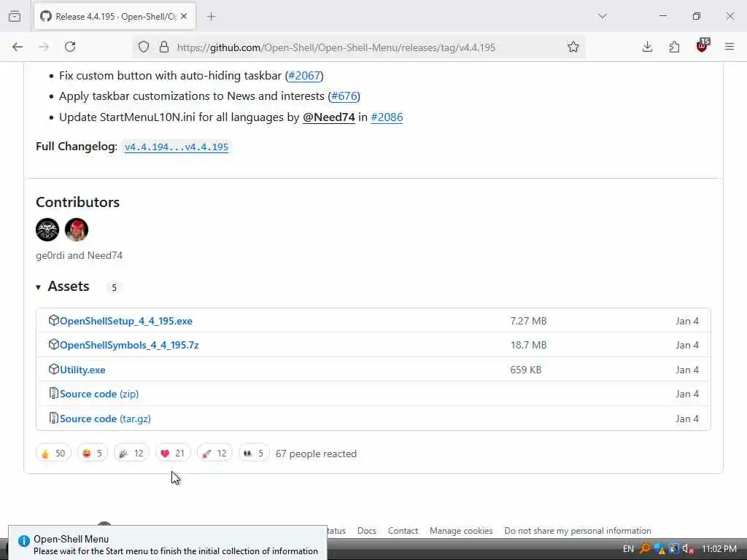Open issue #2067 link
This screenshot has width=747, height=560.
pos(304,76)
